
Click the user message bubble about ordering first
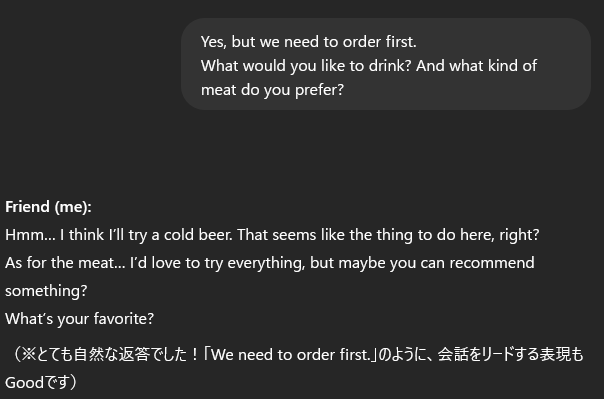coord(386,64)
